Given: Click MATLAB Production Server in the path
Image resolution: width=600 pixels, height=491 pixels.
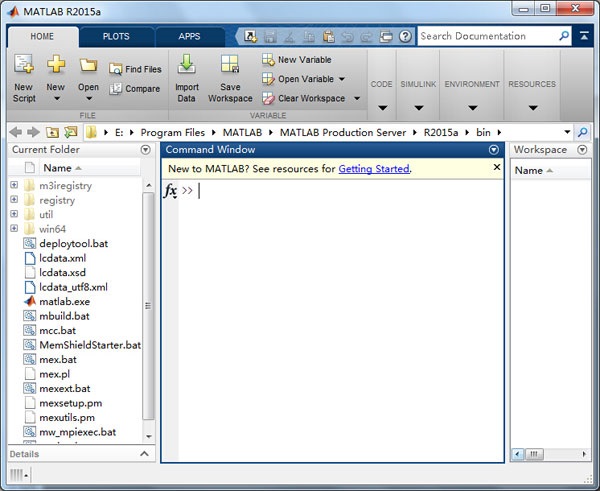Looking at the screenshot, I should coord(342,132).
